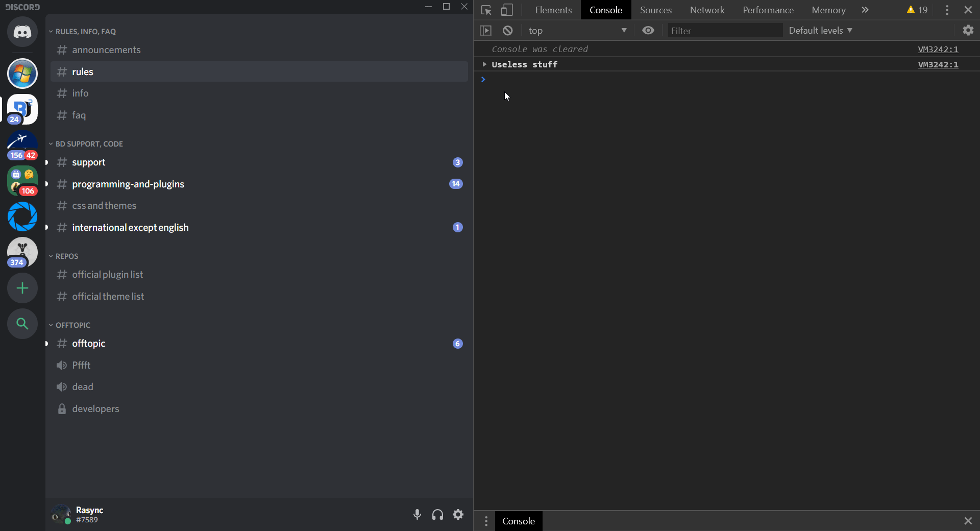
Task: Click the console input prompt line
Action: [x=727, y=79]
